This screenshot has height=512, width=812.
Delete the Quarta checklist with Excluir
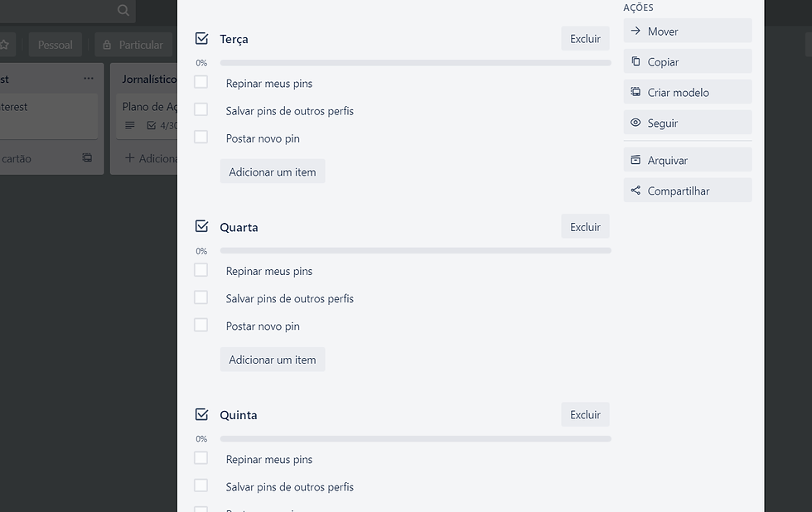tap(585, 227)
